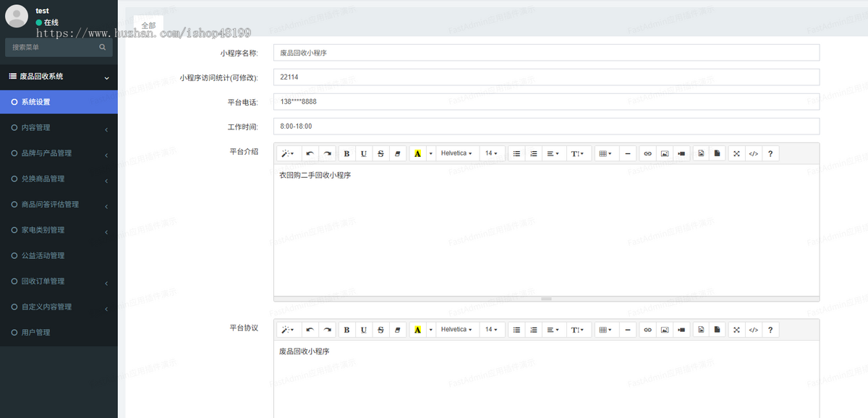Image resolution: width=868 pixels, height=418 pixels.
Task: Redo an edit in the 平台协议 editor
Action: tap(327, 329)
